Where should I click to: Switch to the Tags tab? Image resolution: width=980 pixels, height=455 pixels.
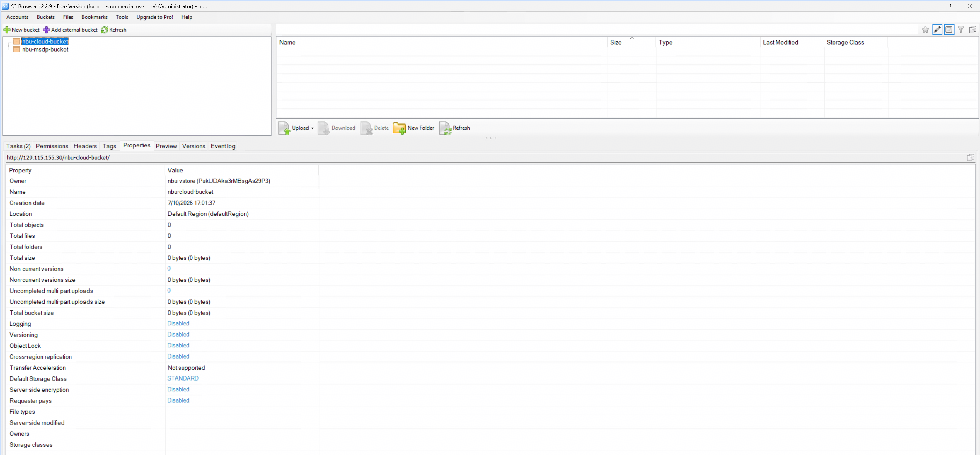109,146
